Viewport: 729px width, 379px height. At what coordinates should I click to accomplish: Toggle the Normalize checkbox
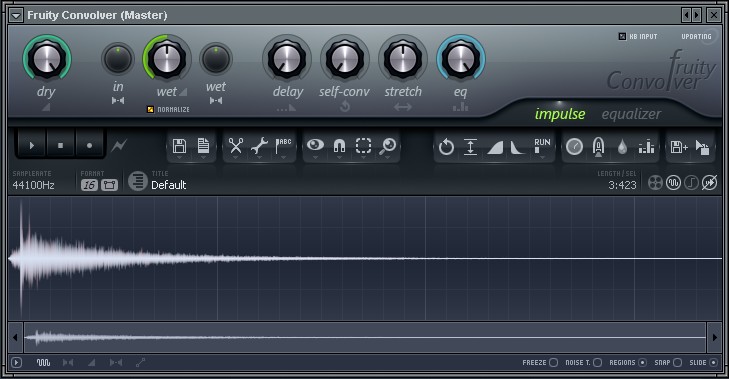(x=150, y=109)
